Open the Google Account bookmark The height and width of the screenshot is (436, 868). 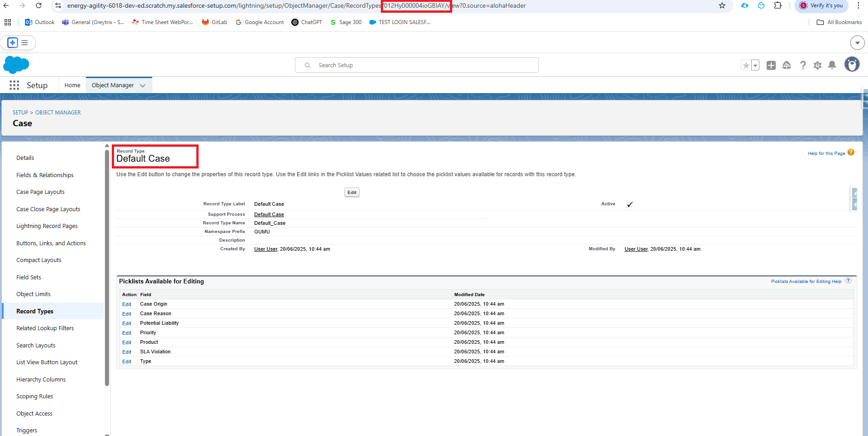(x=259, y=22)
